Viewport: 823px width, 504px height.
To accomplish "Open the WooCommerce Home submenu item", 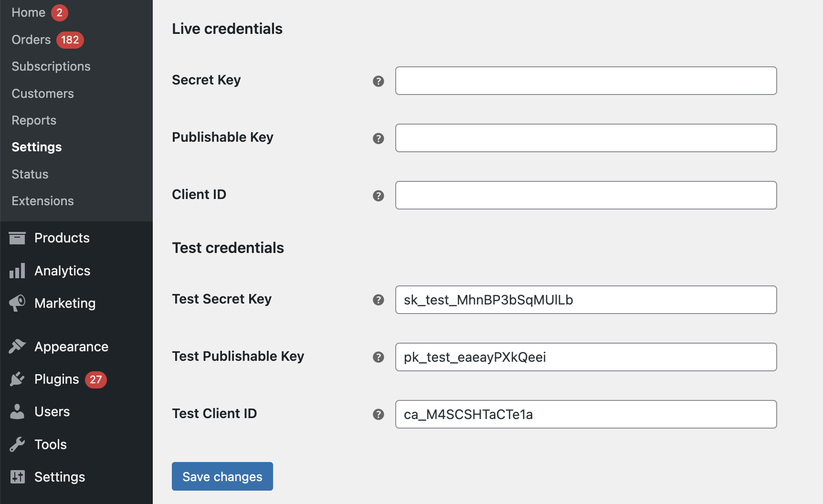I will pyautogui.click(x=29, y=12).
